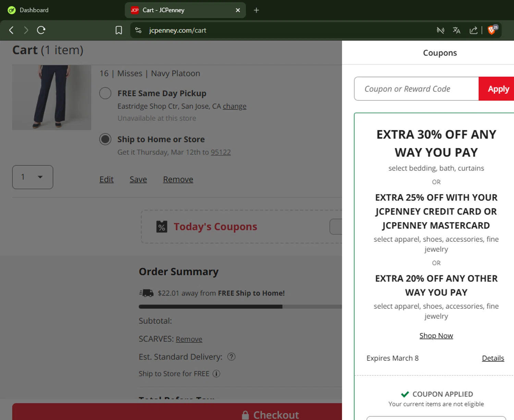Select FREE Same Day Pickup radio button

(105, 93)
